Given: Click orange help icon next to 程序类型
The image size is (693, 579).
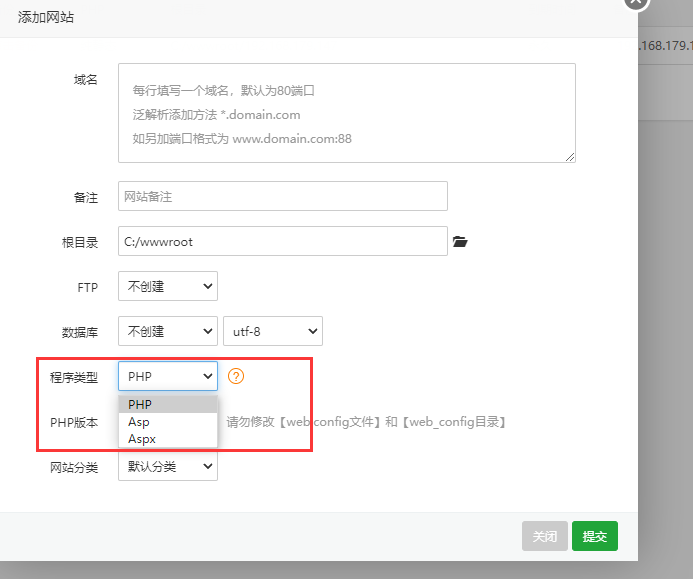Looking at the screenshot, I should click(236, 376).
